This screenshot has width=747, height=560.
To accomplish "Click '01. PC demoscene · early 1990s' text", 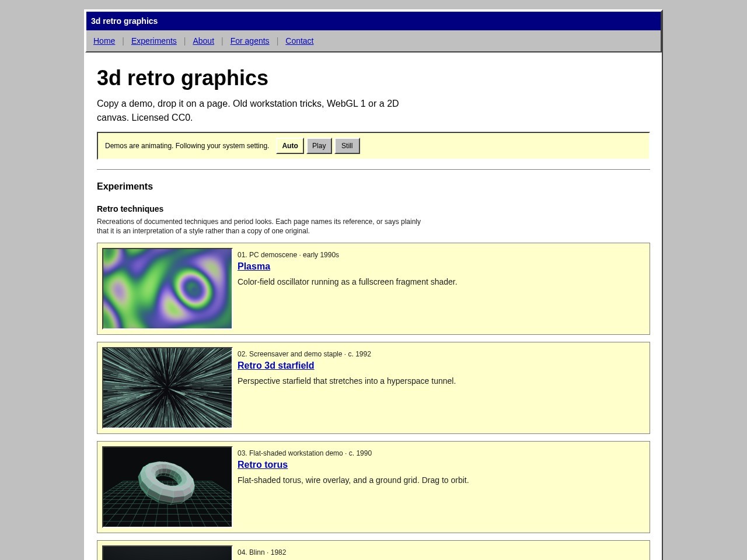I will (288, 255).
